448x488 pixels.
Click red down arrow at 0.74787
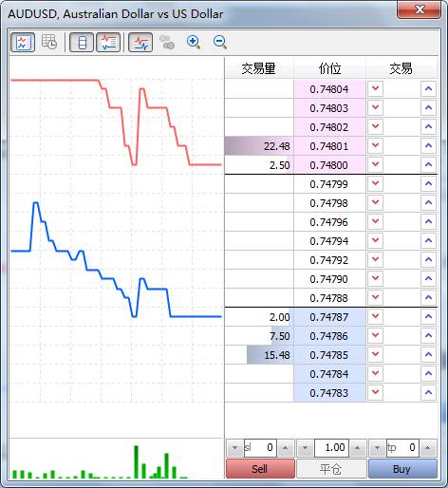pyautogui.click(x=375, y=317)
